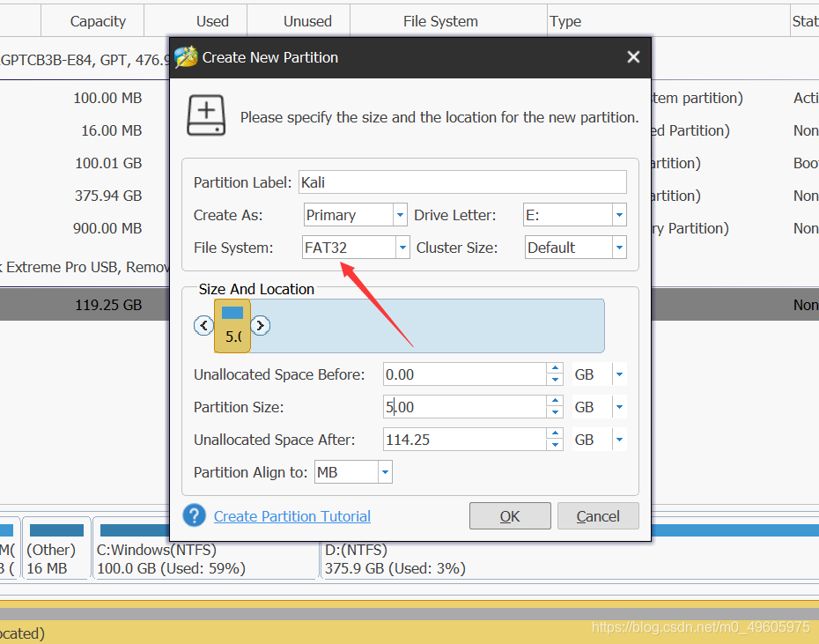Increase Partition Size with up stepper
Viewport: 819px width, 644px height.
555,401
